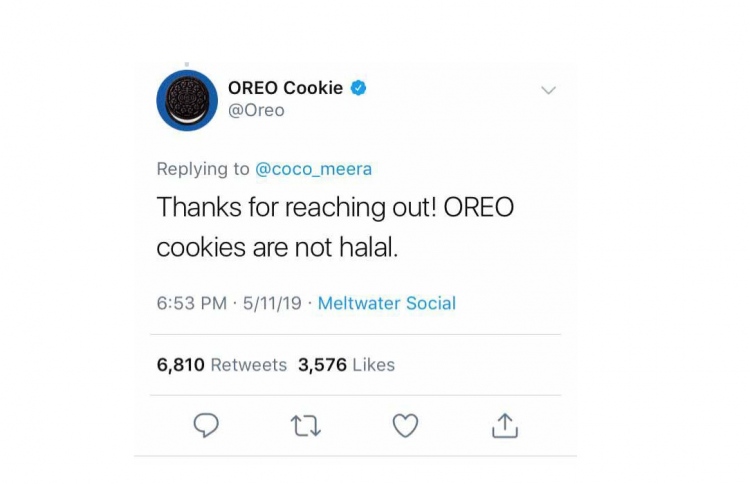Click the blue verified checkmark badge
Viewport: 750px width, 484px height.
point(359,88)
